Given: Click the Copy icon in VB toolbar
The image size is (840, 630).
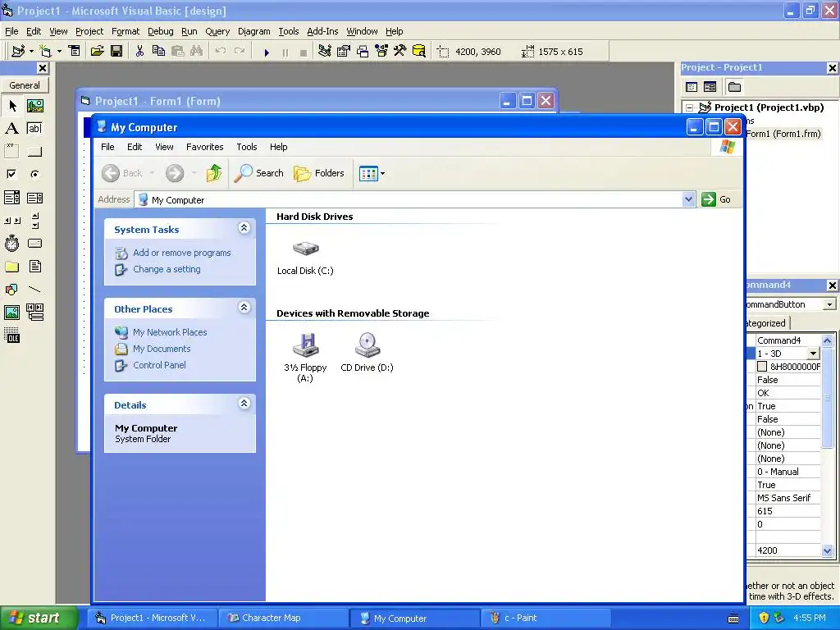Looking at the screenshot, I should [x=158, y=52].
